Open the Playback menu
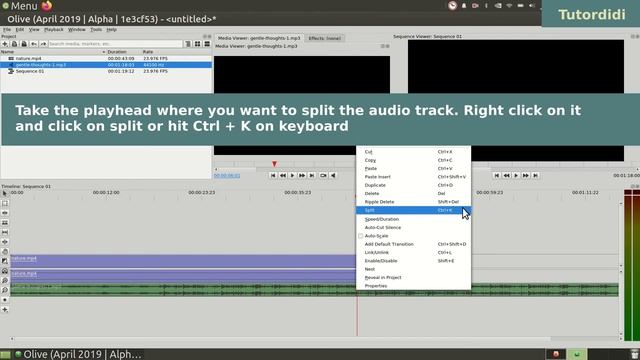This screenshot has width=640, height=360. 53,30
